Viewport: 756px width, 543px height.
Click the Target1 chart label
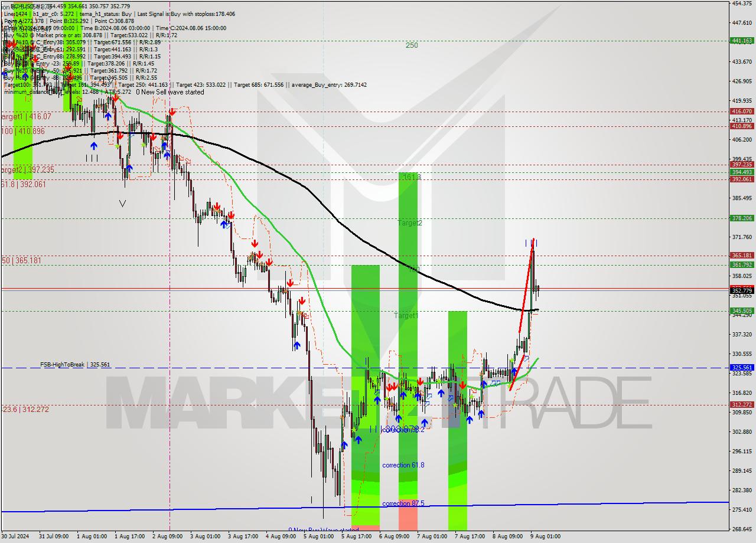click(x=406, y=316)
